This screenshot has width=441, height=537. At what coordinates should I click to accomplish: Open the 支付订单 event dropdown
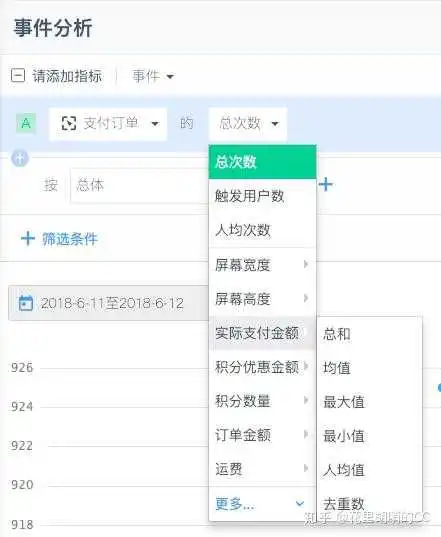[x=108, y=124]
